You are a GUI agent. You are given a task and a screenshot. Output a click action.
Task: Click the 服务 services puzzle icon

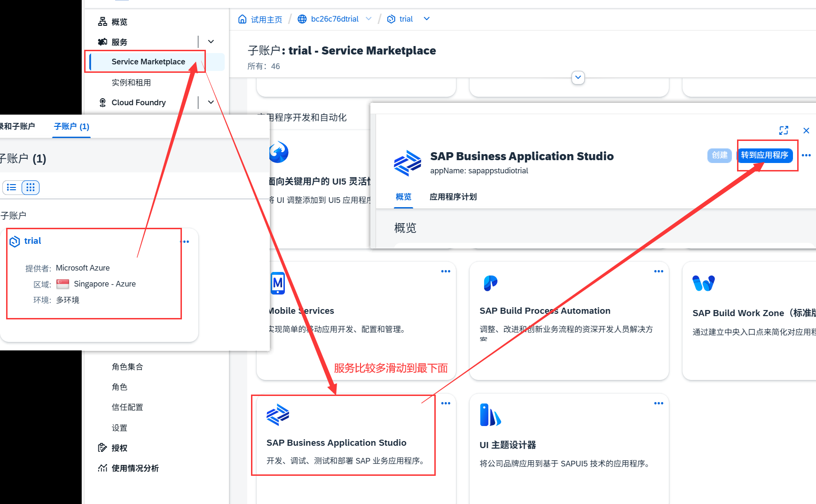tap(102, 42)
